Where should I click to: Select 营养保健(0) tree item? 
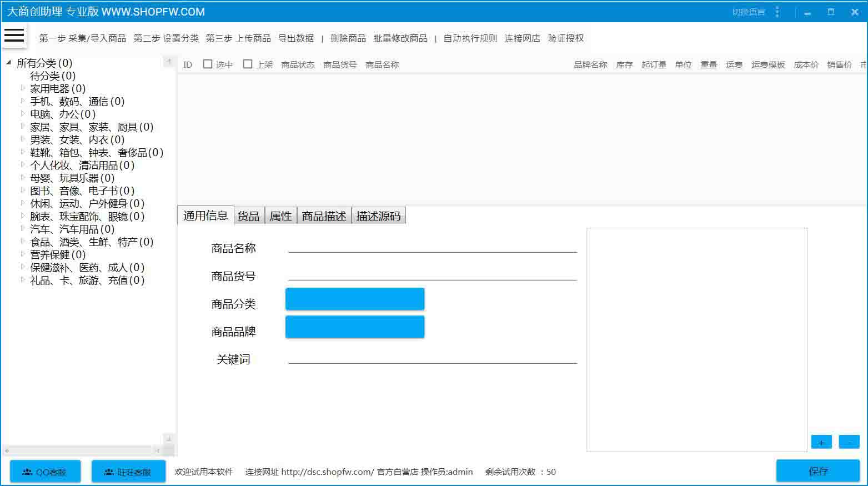click(58, 254)
